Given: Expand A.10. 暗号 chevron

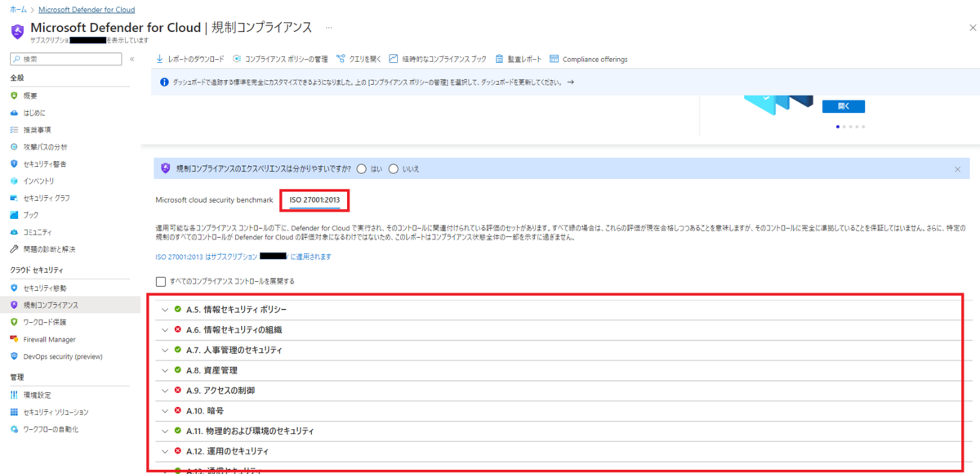Looking at the screenshot, I should coord(165,410).
